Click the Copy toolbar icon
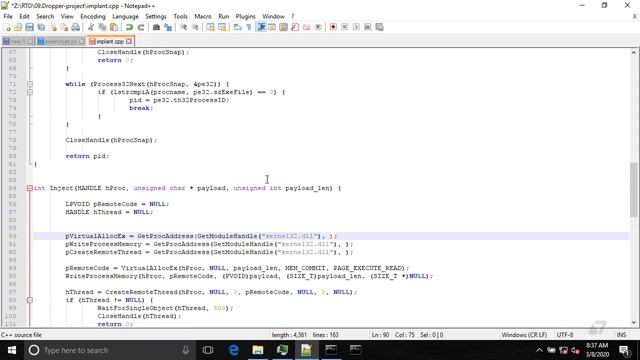Viewport: 640px width, 360px height. (102, 27)
